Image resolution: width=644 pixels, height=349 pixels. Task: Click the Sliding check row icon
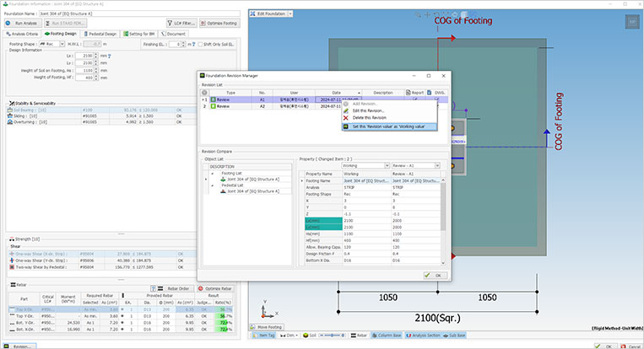pyautogui.click(x=10, y=116)
